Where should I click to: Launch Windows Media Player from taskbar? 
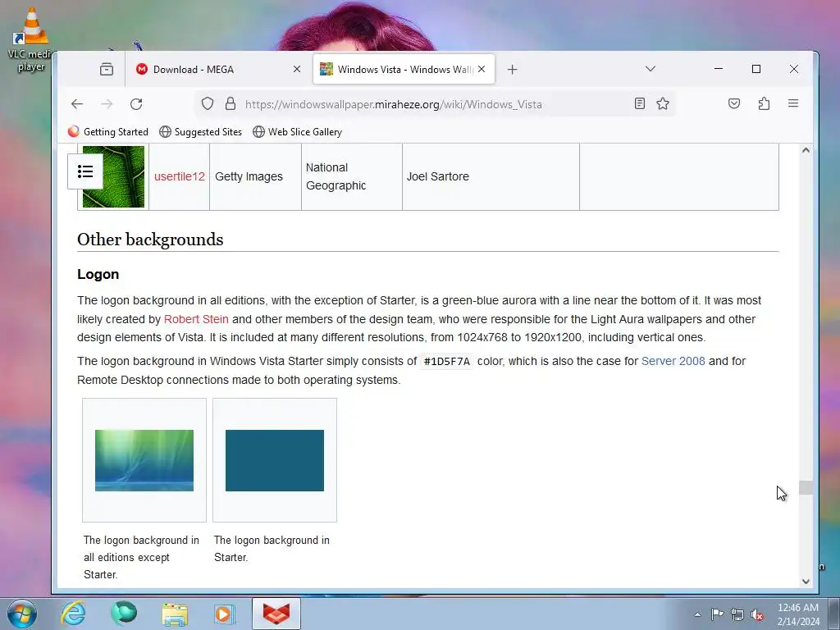click(225, 614)
